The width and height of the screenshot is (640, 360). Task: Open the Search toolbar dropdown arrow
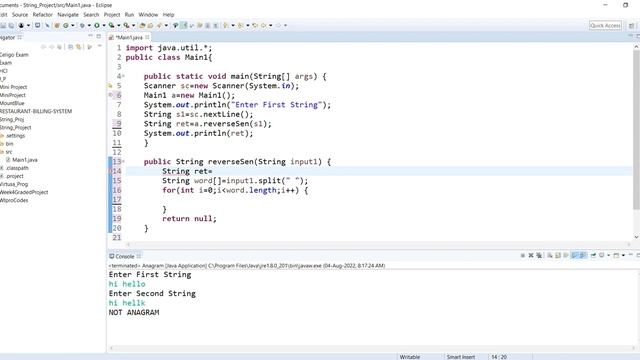pos(166,25)
